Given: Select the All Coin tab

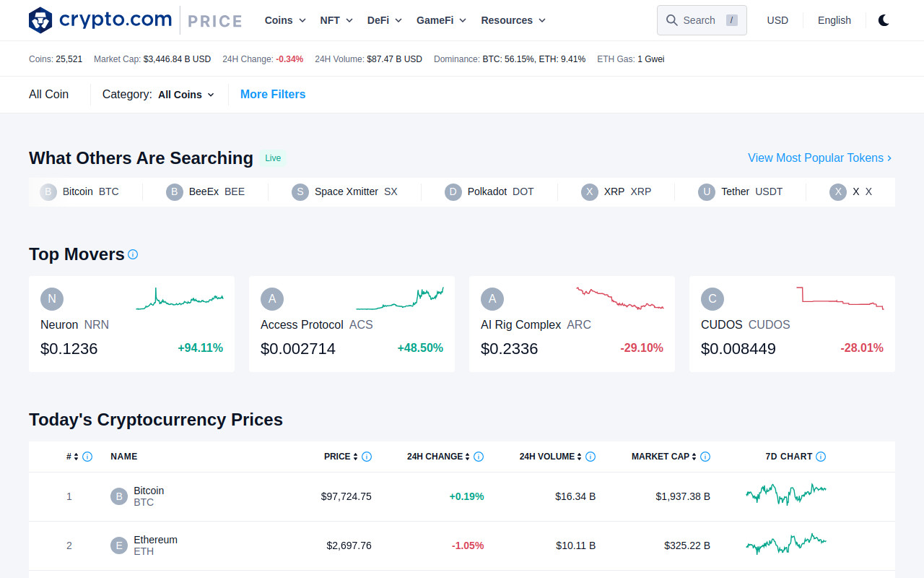Looking at the screenshot, I should [x=48, y=95].
